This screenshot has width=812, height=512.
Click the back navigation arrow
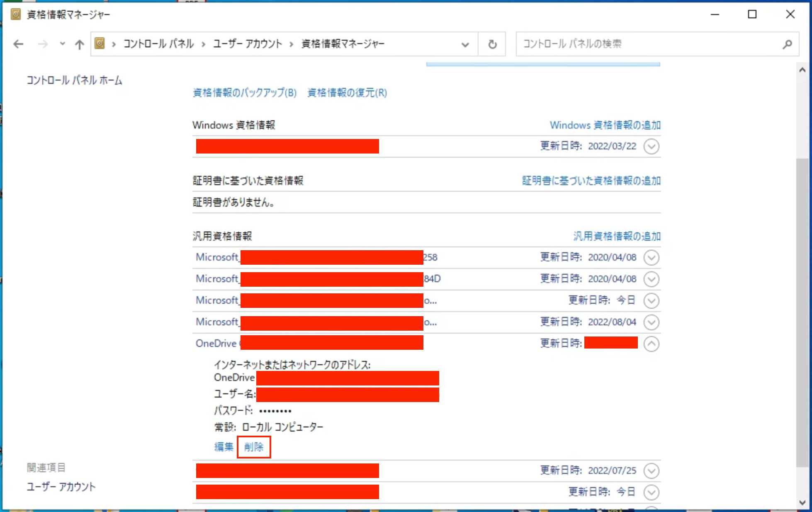click(18, 44)
